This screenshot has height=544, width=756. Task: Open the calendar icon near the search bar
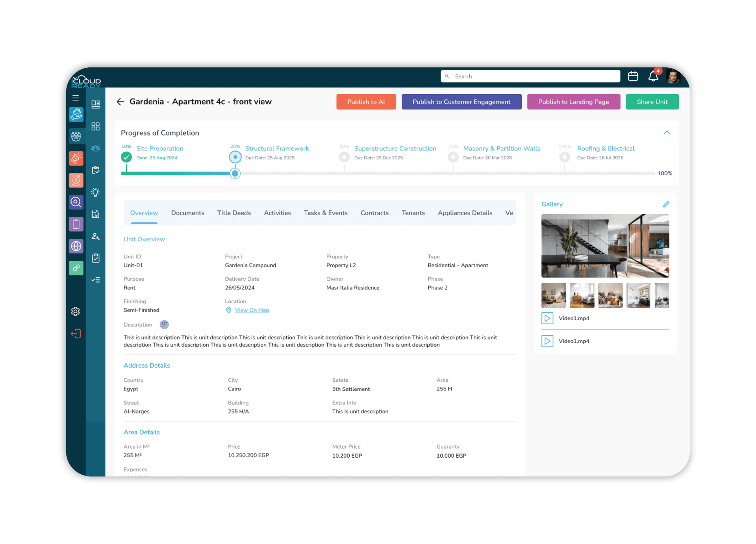633,76
